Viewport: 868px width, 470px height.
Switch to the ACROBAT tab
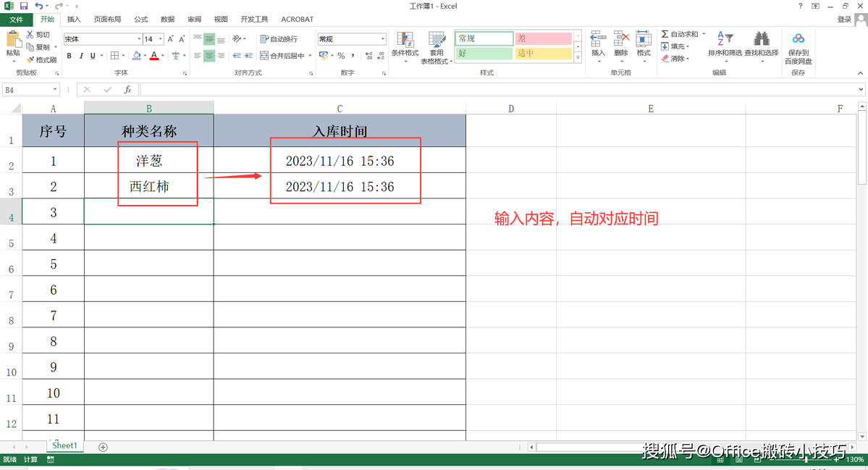(x=298, y=20)
